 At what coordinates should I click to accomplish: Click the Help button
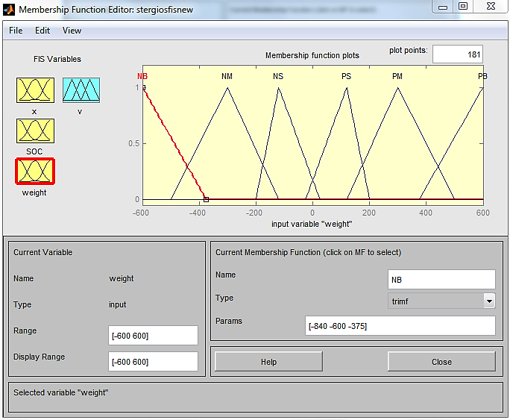point(268,362)
